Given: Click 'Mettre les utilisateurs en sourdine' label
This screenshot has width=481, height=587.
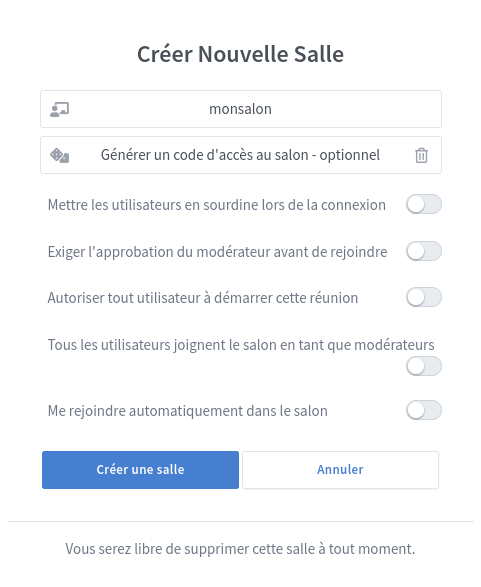Looking at the screenshot, I should [217, 205].
